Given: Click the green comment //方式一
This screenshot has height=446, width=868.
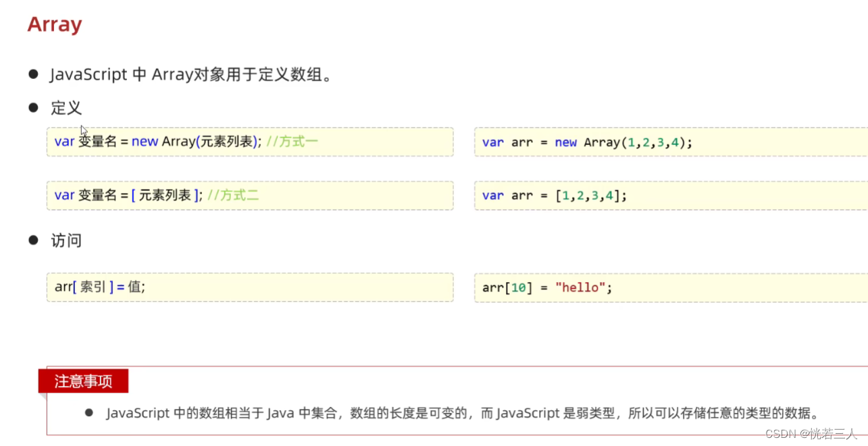Looking at the screenshot, I should click(292, 142).
